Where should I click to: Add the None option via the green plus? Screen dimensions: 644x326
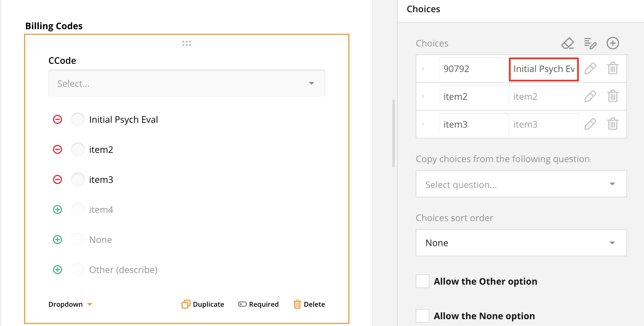pos(57,240)
